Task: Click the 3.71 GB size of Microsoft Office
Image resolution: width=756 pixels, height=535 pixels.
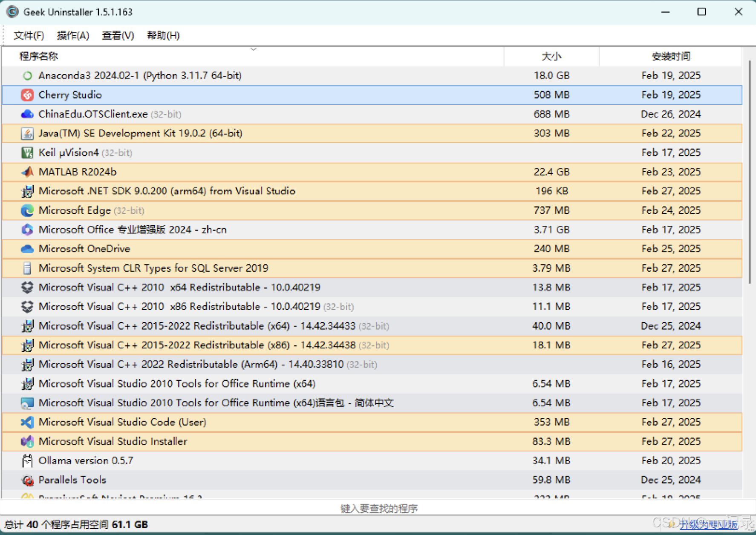Action: point(551,230)
